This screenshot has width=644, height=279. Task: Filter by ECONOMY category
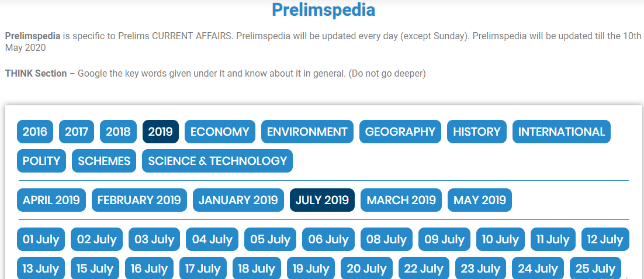pos(220,132)
